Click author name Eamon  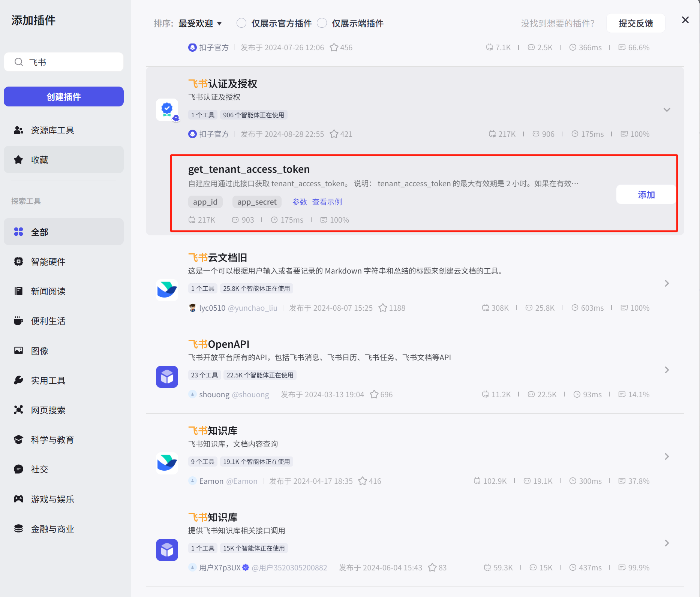coord(211,481)
